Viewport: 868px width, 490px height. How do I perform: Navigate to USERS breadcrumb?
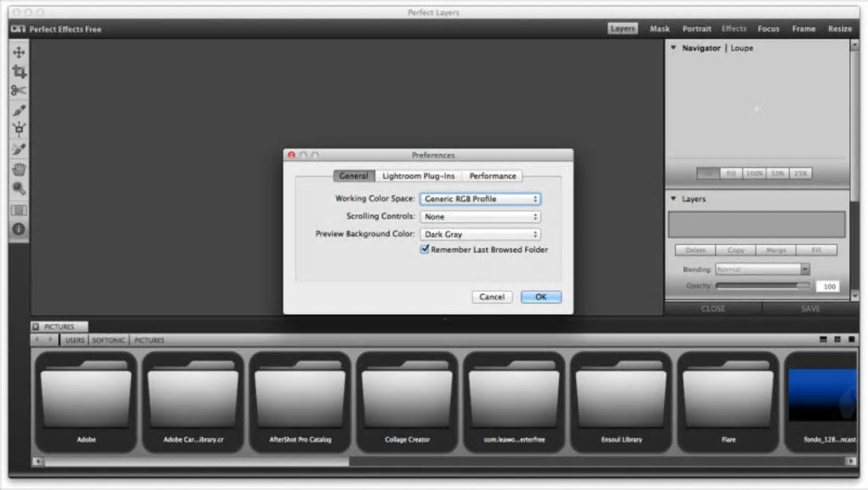click(75, 340)
